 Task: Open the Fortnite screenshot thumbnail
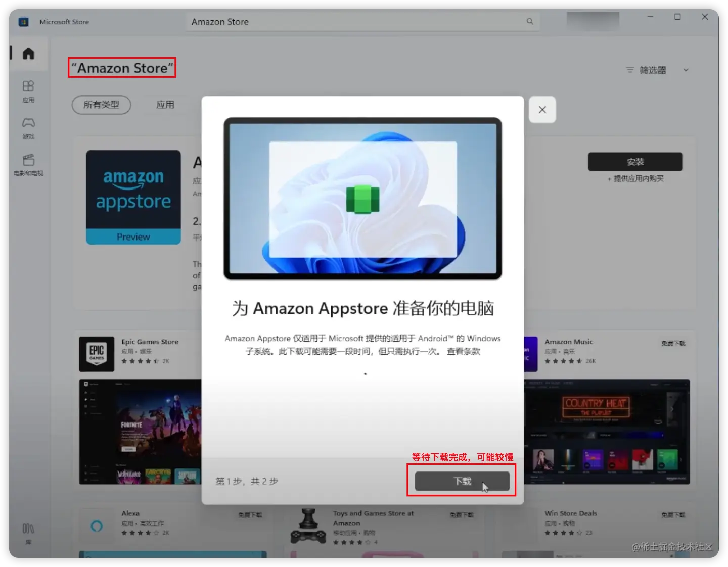(x=141, y=432)
